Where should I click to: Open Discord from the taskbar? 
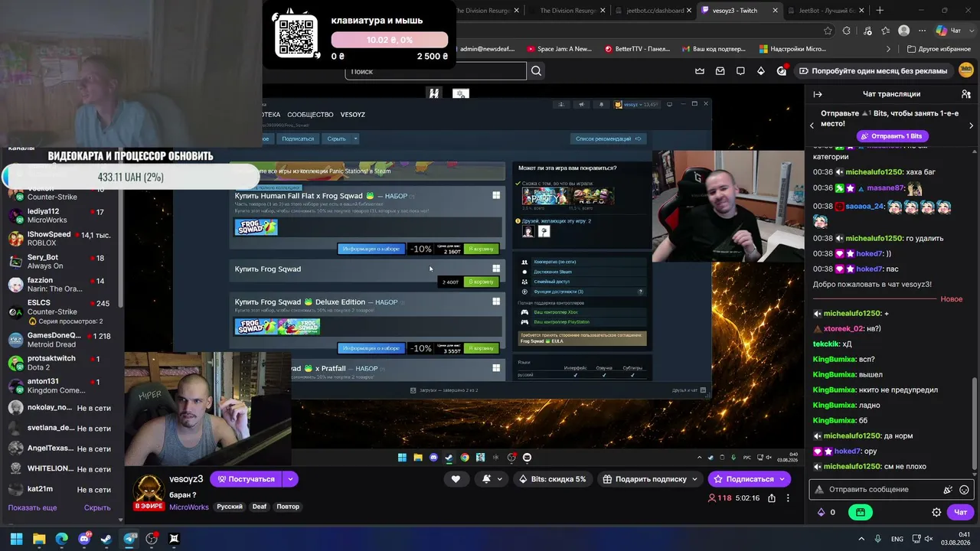click(84, 539)
